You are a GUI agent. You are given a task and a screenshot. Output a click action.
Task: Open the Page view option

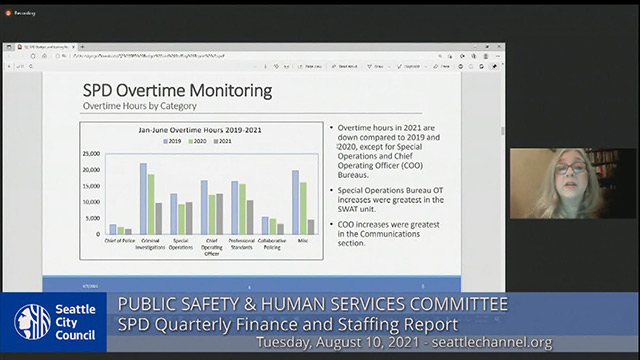pos(310,66)
